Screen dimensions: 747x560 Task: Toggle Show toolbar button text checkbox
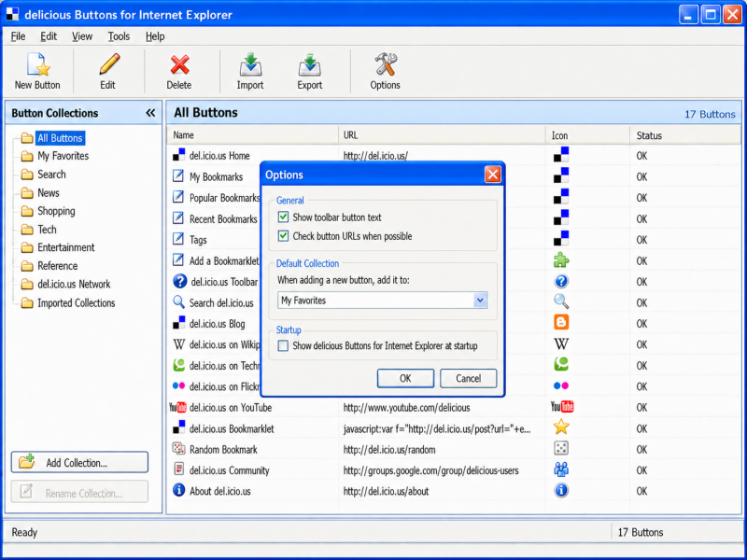(x=283, y=217)
